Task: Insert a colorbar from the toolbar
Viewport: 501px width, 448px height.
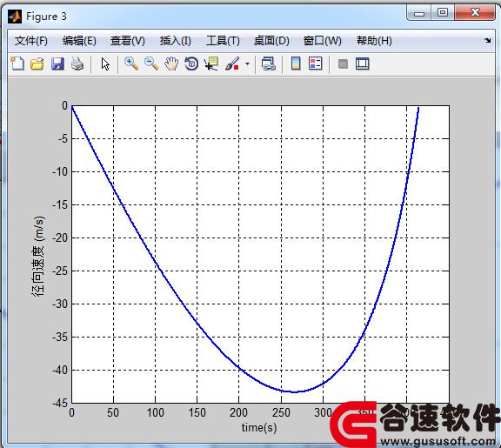Action: (x=296, y=64)
